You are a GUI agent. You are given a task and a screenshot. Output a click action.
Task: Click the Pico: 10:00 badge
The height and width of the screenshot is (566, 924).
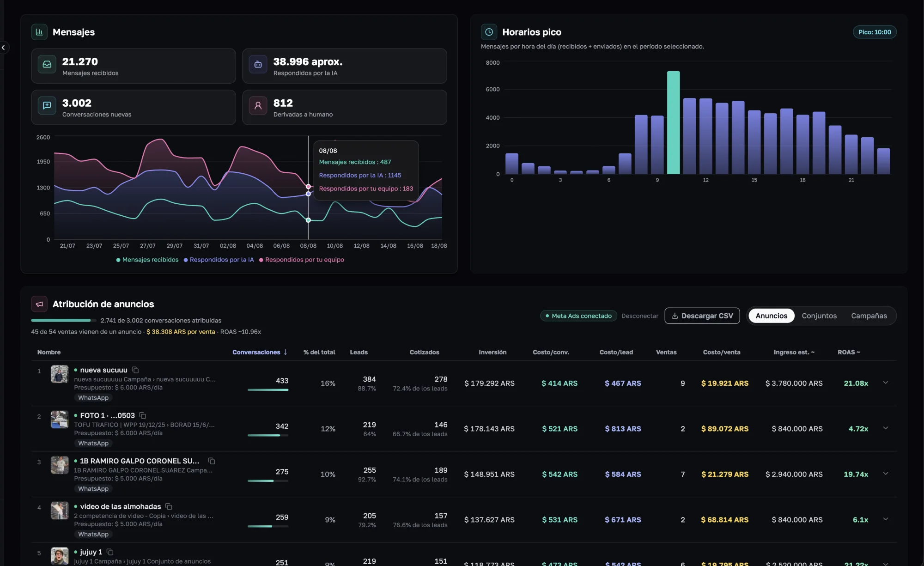click(875, 32)
